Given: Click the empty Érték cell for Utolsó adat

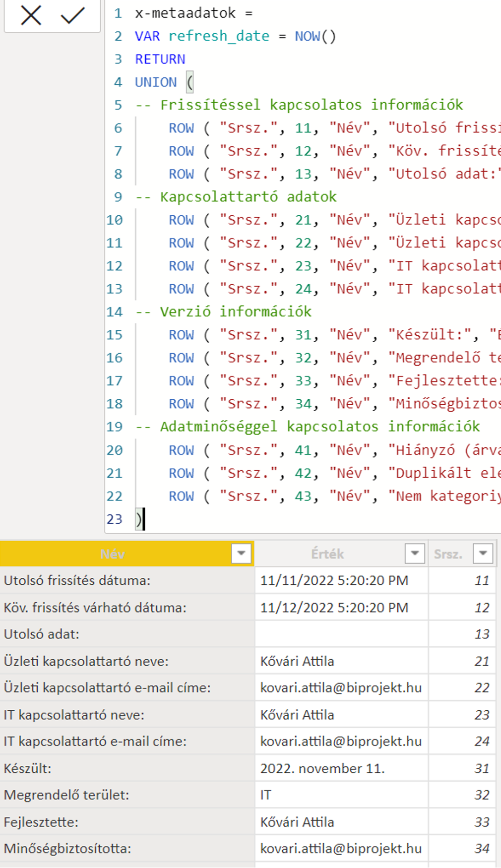Looking at the screenshot, I should (x=341, y=634).
